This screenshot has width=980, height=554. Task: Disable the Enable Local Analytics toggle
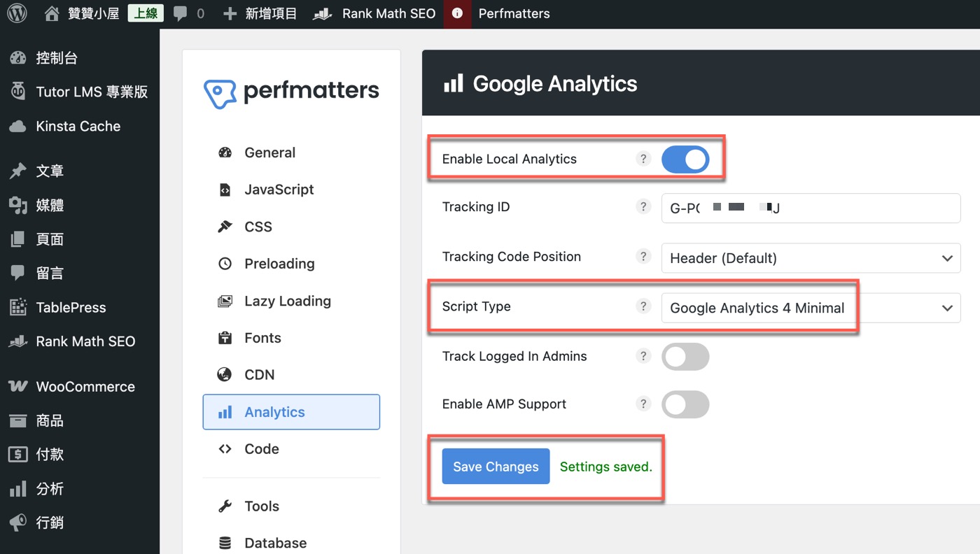(x=685, y=159)
